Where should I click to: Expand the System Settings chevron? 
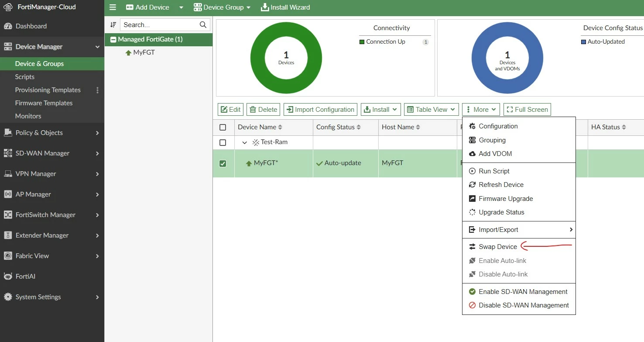click(x=97, y=297)
